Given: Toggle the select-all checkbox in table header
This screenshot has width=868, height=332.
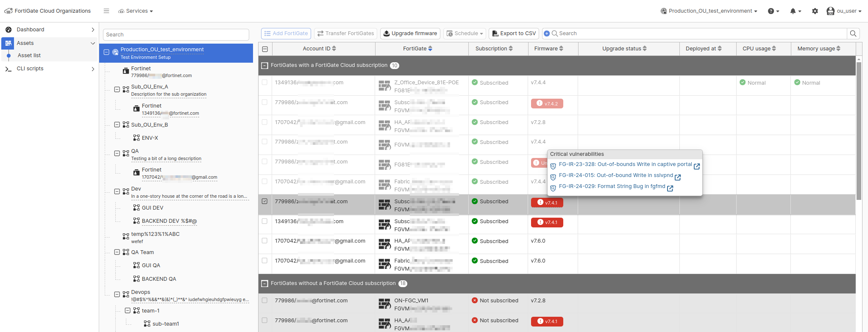Looking at the screenshot, I should click(x=265, y=49).
